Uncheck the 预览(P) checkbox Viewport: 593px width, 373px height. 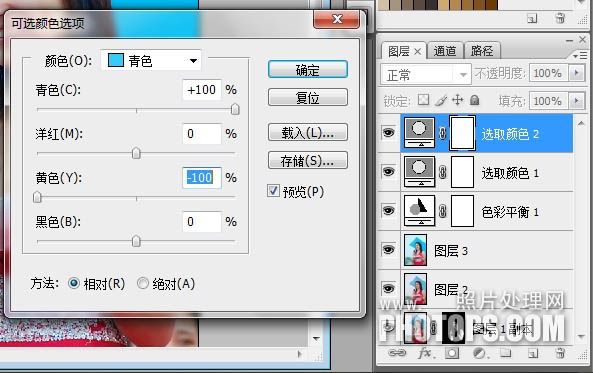coord(273,191)
